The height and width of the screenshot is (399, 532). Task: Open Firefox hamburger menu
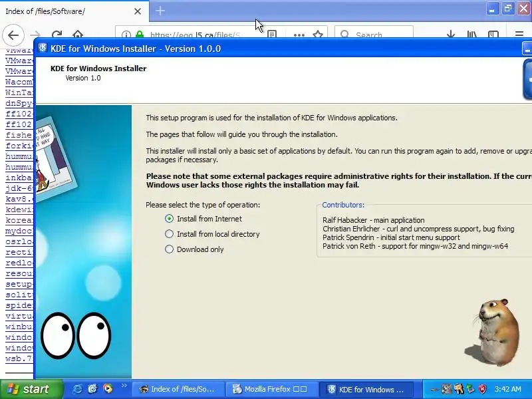point(519,35)
